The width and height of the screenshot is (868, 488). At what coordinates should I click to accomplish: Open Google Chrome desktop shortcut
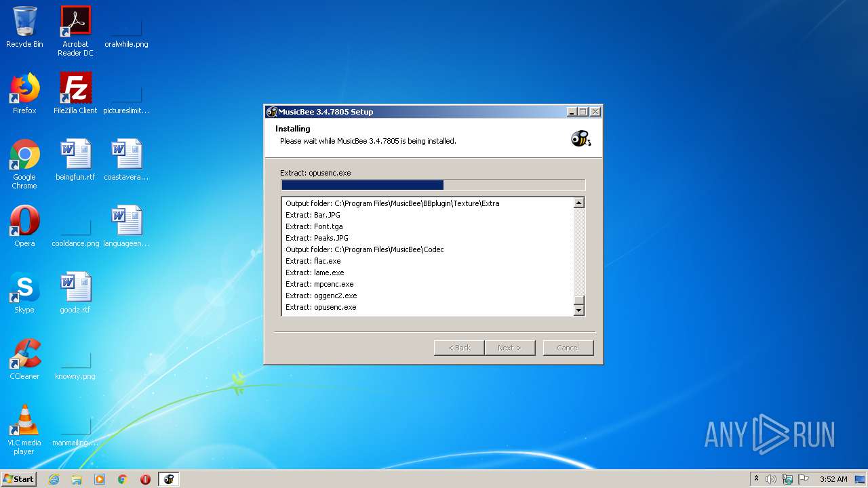24,164
